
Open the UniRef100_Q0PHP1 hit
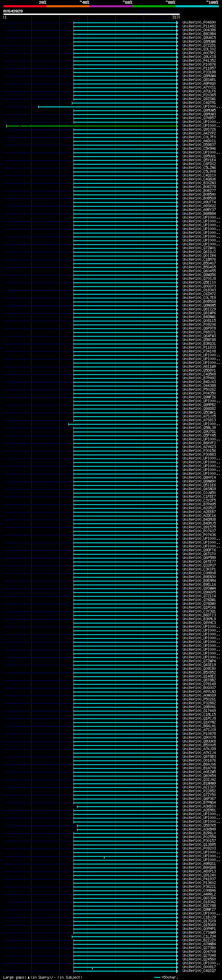point(199,928)
